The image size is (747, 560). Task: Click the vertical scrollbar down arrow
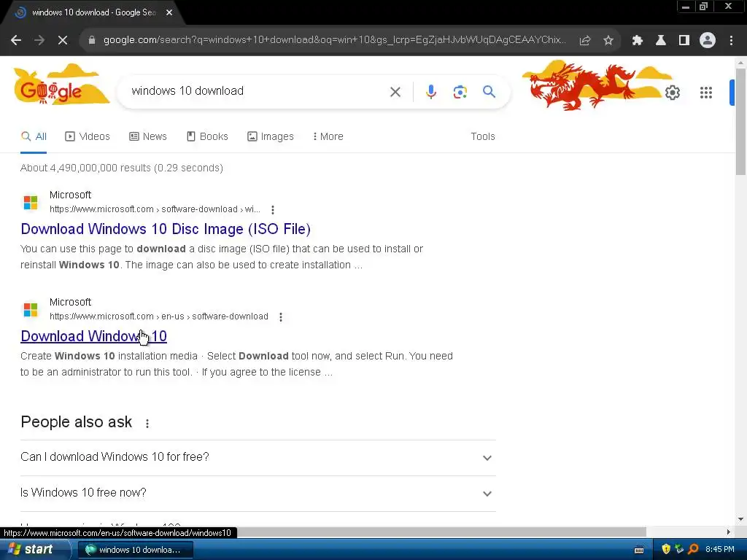pyautogui.click(x=740, y=519)
